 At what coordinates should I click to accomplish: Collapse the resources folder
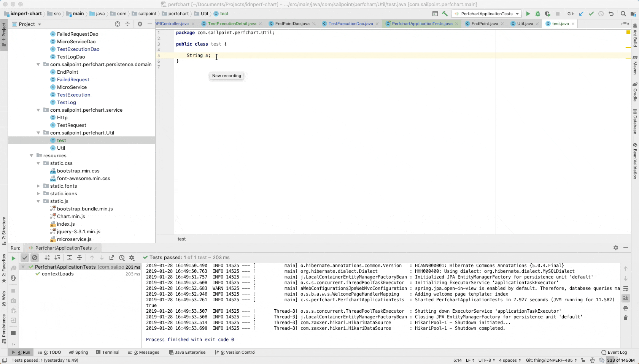click(x=31, y=156)
